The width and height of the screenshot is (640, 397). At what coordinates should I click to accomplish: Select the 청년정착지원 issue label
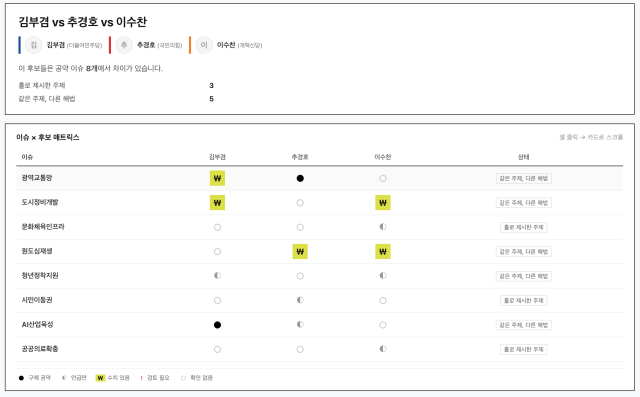click(40, 276)
